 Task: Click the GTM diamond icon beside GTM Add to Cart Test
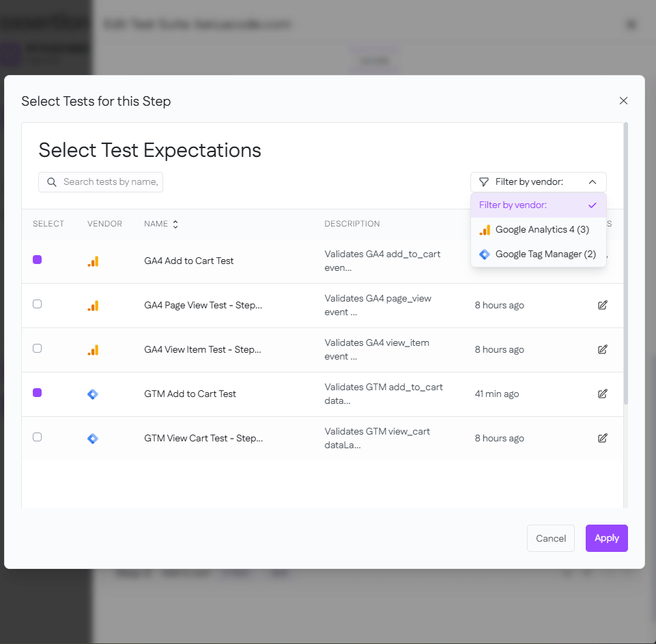point(92,394)
